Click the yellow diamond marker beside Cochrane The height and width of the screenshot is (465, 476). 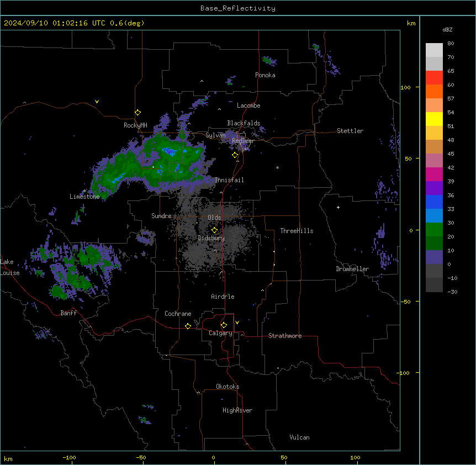(188, 326)
